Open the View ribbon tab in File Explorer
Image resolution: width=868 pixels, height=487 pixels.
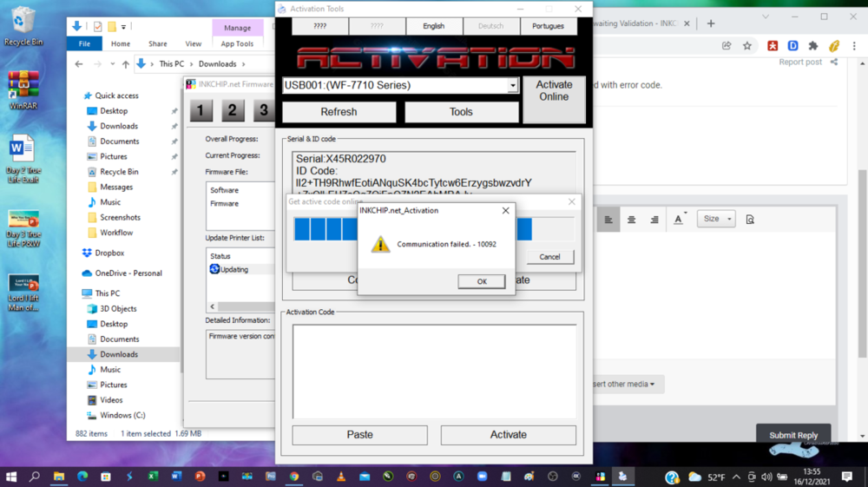tap(194, 43)
